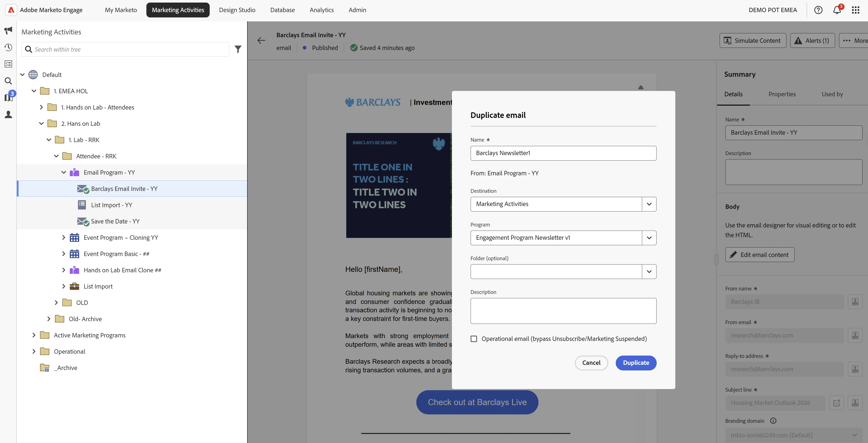
Task: Click the Event Program Basic calendar icon
Action: click(74, 254)
